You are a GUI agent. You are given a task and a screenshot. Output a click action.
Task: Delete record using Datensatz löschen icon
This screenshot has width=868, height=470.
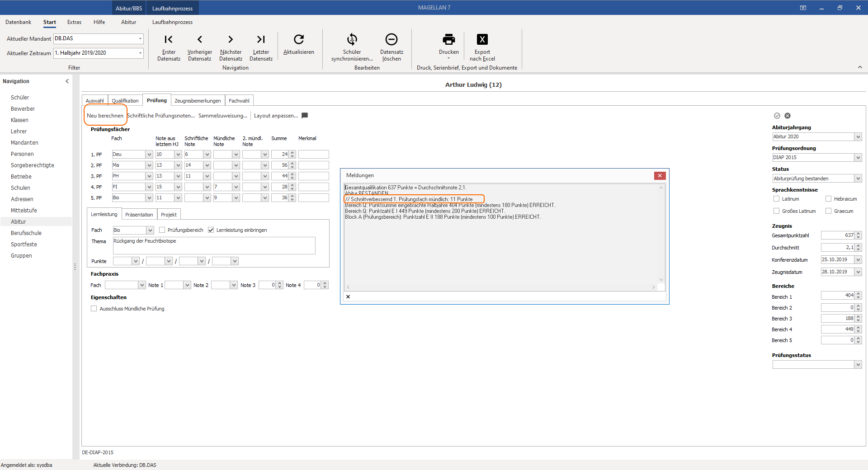(392, 39)
